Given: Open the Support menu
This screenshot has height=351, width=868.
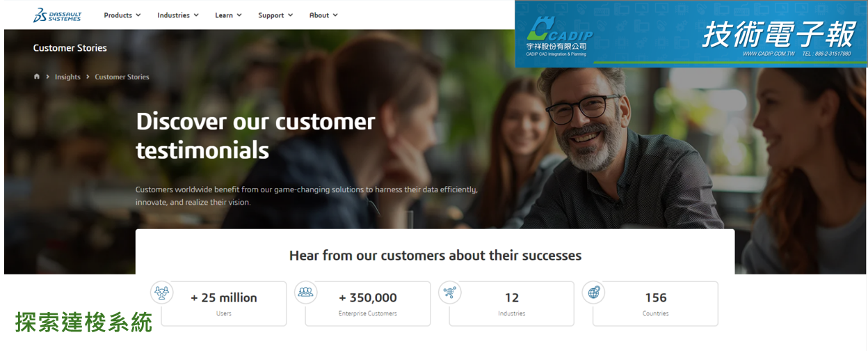Looking at the screenshot, I should [x=275, y=15].
